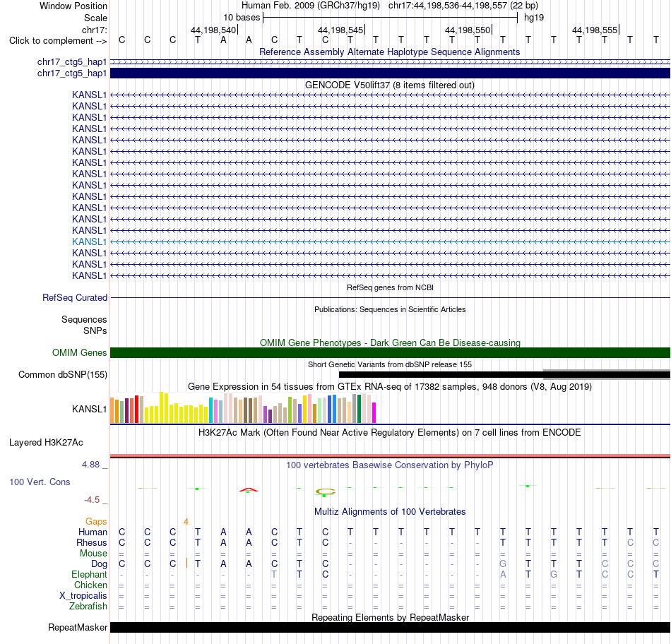
Task: Open the GTEx 'Gene Expression in 54 tissues' title
Action: [x=390, y=387]
